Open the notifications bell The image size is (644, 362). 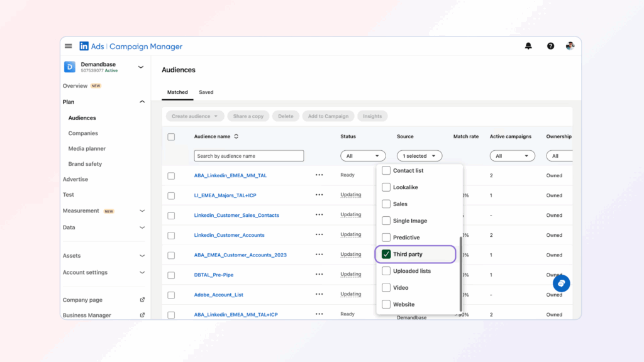coord(528,46)
